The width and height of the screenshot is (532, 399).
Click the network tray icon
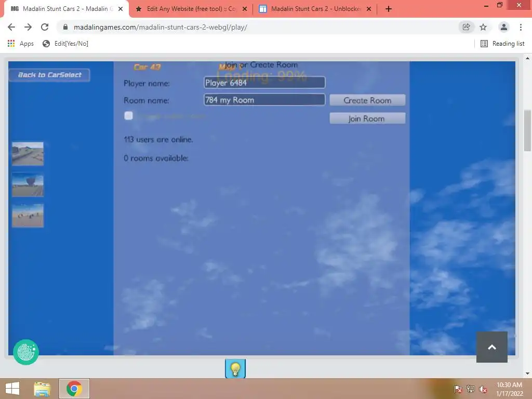[471, 389]
